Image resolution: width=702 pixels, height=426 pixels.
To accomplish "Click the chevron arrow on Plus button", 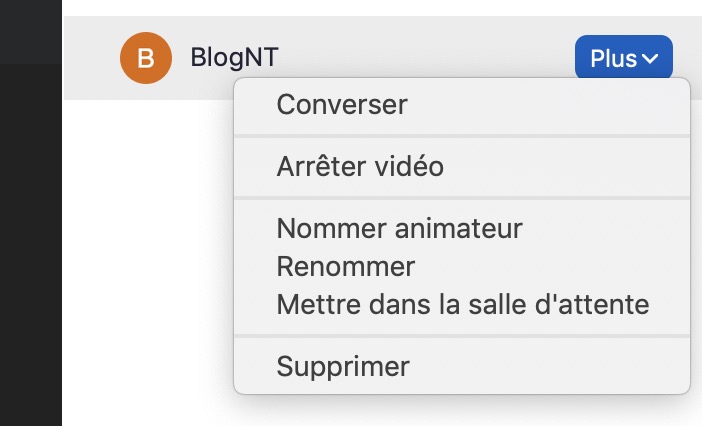I will [651, 59].
